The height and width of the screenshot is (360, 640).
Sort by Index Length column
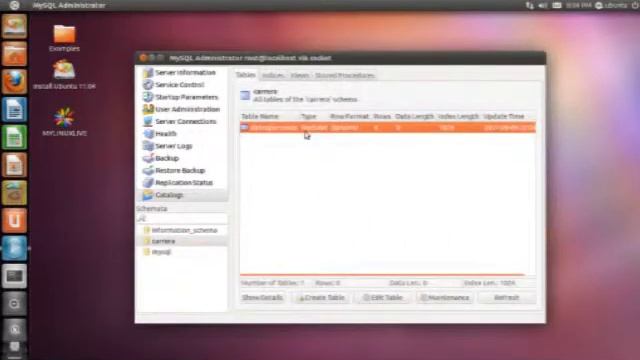(x=458, y=116)
